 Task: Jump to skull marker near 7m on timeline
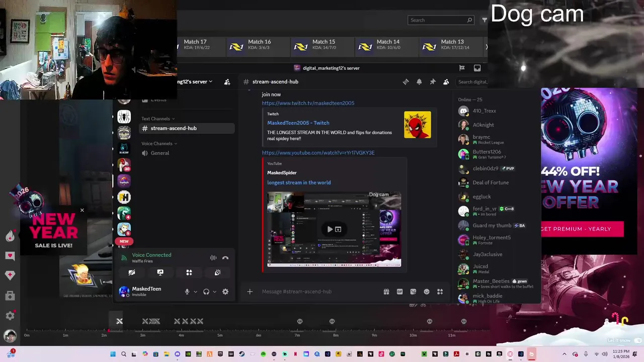(299, 322)
